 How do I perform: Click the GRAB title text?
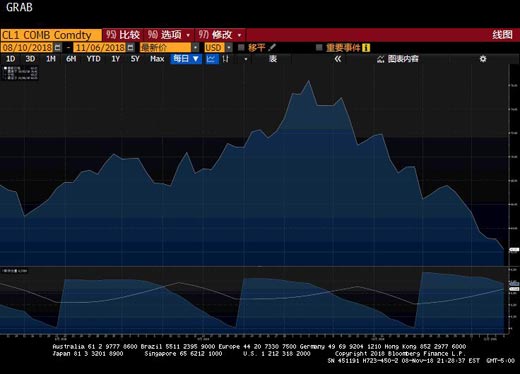pyautogui.click(x=19, y=7)
